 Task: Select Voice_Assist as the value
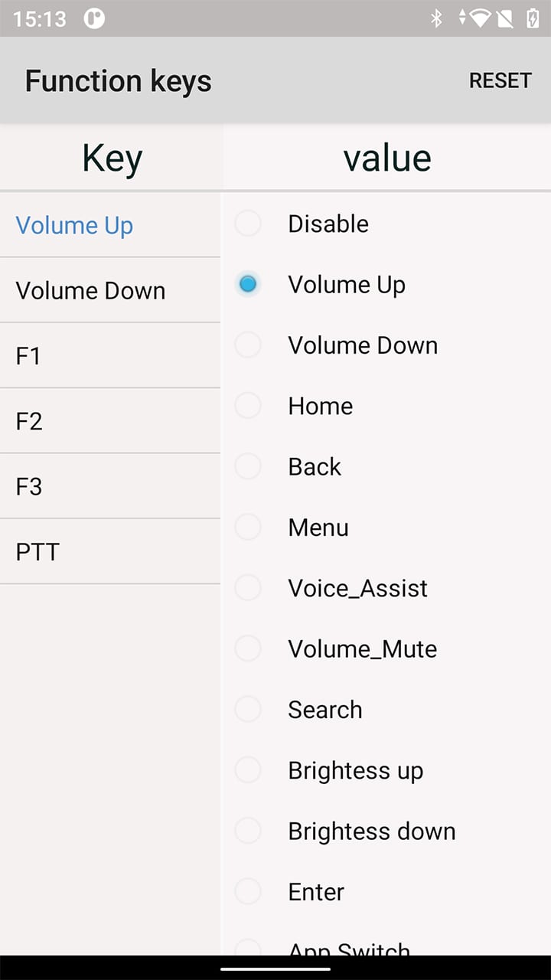pos(386,588)
